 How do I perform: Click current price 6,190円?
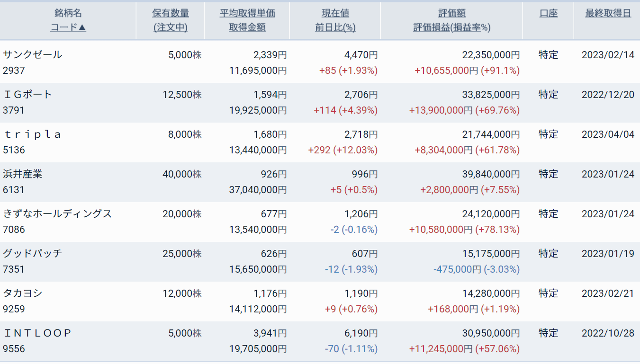click(x=361, y=333)
